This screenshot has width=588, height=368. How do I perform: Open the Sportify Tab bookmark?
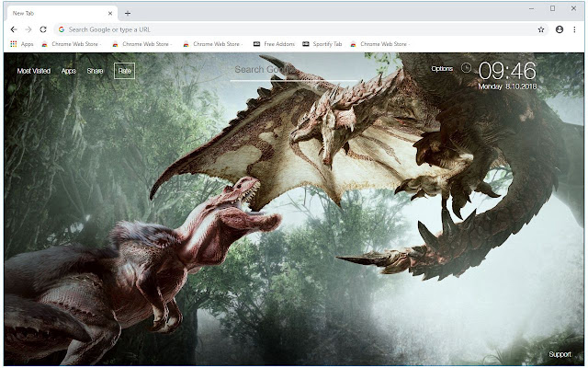[322, 44]
